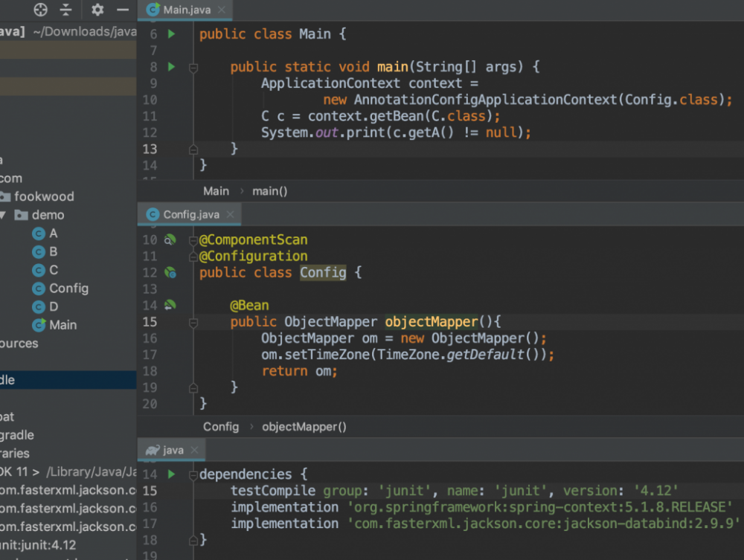Close the Config.java tab

pyautogui.click(x=231, y=214)
